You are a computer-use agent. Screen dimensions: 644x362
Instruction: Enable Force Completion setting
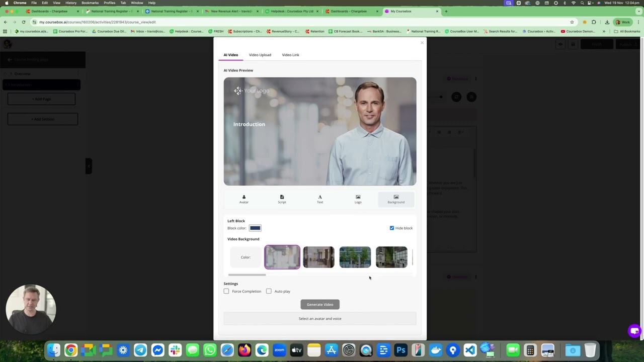(x=226, y=291)
